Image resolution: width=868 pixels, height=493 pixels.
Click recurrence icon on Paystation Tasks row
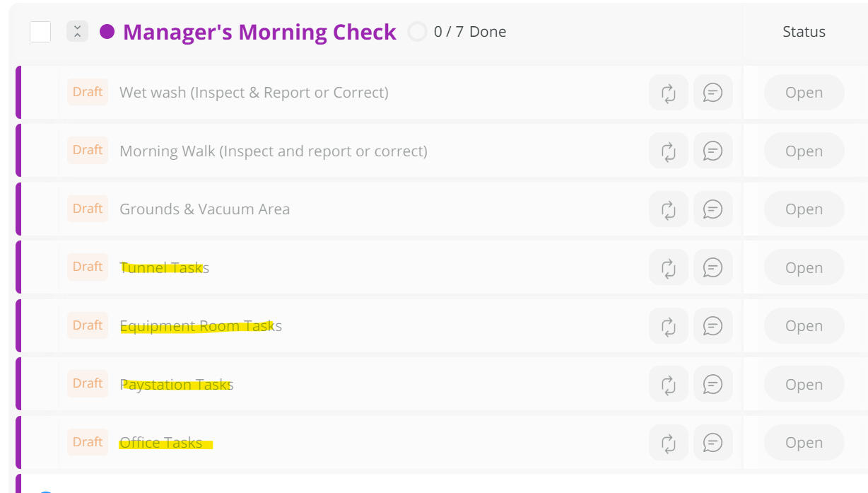(668, 385)
